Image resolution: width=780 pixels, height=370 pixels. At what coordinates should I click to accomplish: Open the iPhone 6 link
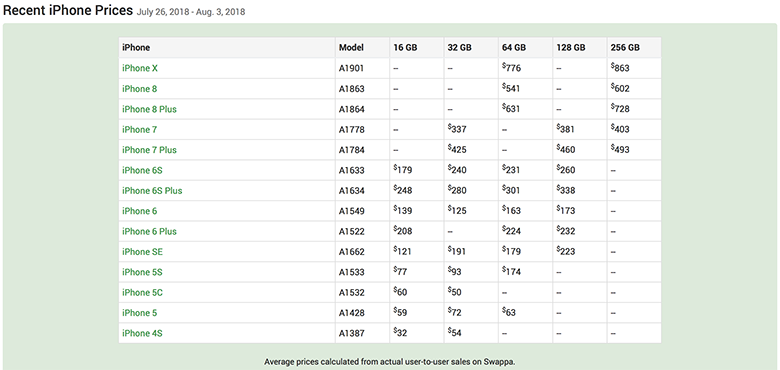[x=139, y=211]
